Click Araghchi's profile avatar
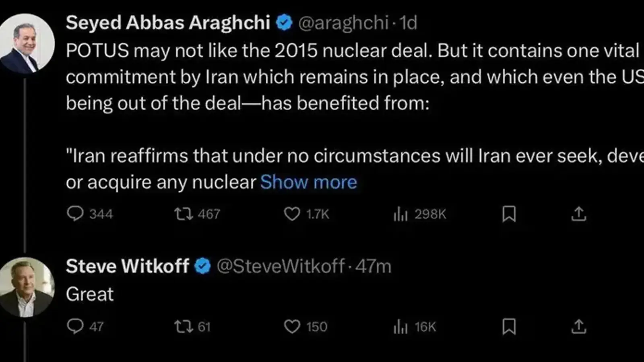The image size is (644, 362). (x=27, y=43)
